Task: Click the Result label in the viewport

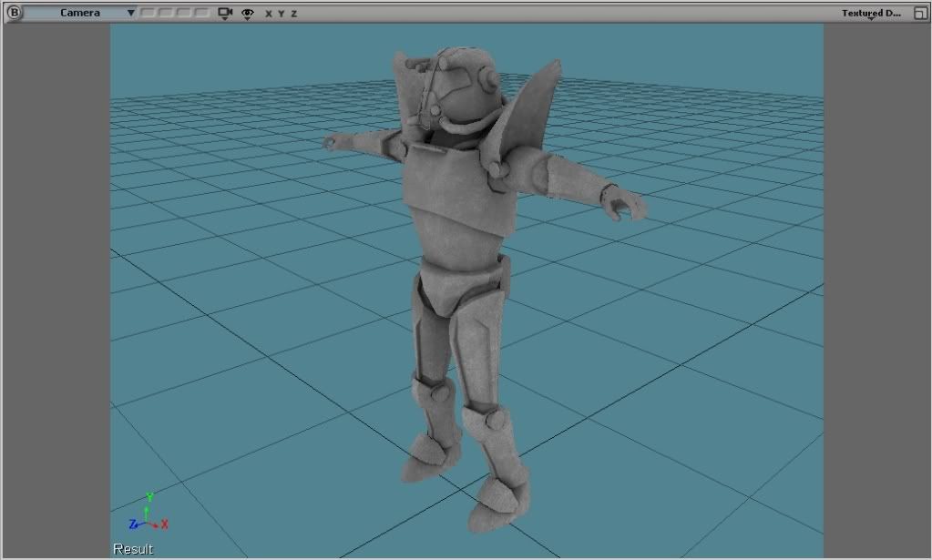Action: click(133, 549)
